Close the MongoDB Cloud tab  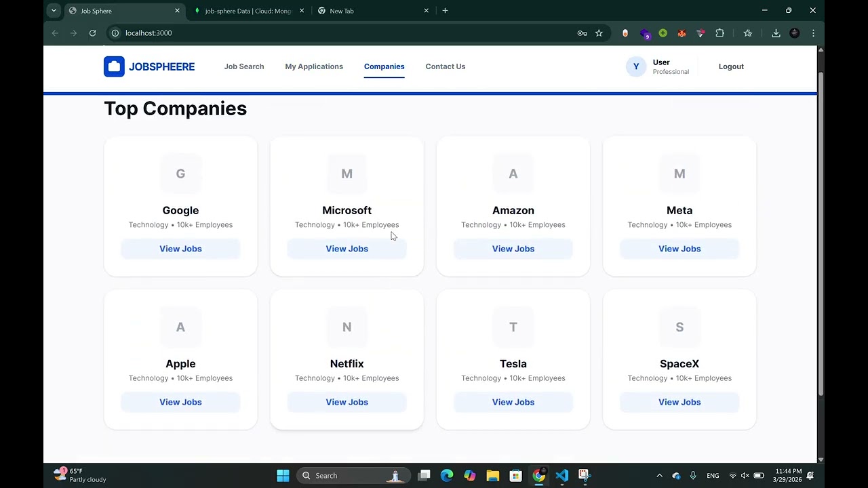[302, 11]
